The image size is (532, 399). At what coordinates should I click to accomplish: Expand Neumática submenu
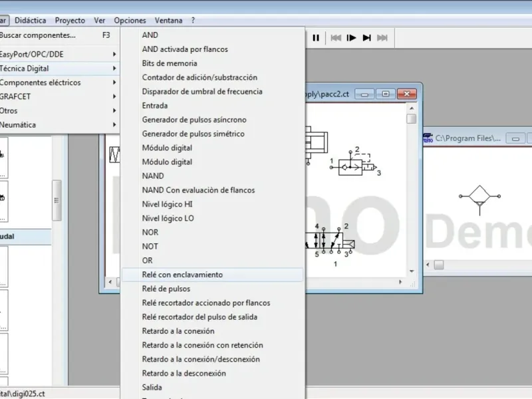coord(59,125)
